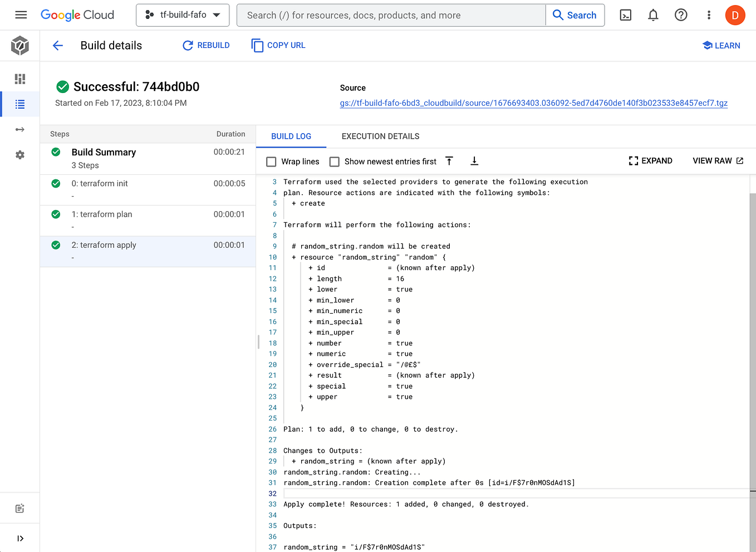Viewport: 756px width, 552px height.
Task: Open the three-dot options menu
Action: tap(709, 15)
